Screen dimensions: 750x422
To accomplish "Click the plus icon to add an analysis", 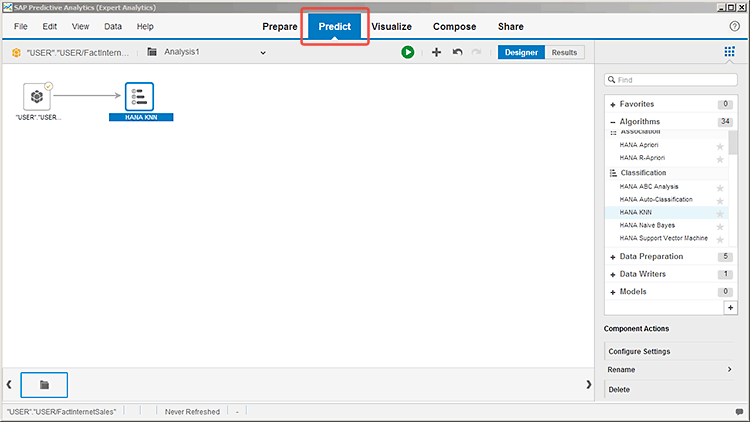I will click(x=436, y=52).
